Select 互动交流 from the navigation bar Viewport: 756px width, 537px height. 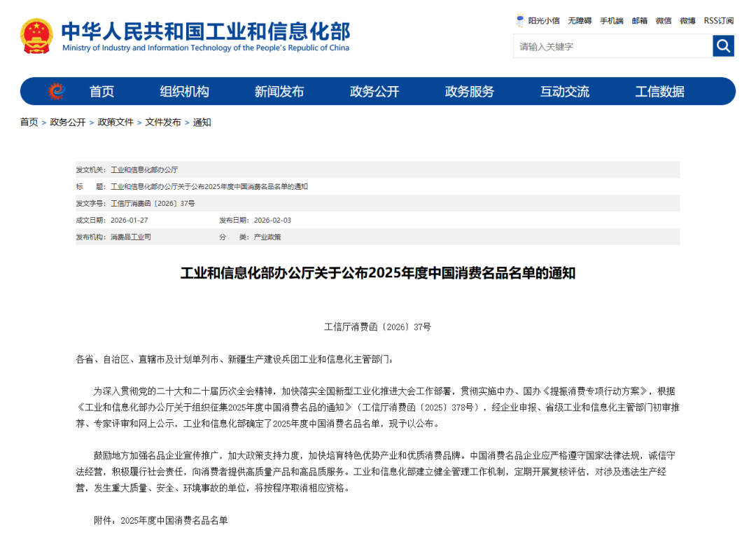click(x=564, y=92)
